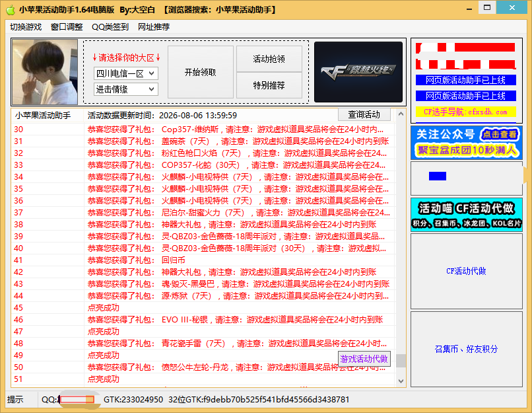Click the GTK:233024950 status text
This screenshot has width=532, height=413.
pos(133,399)
